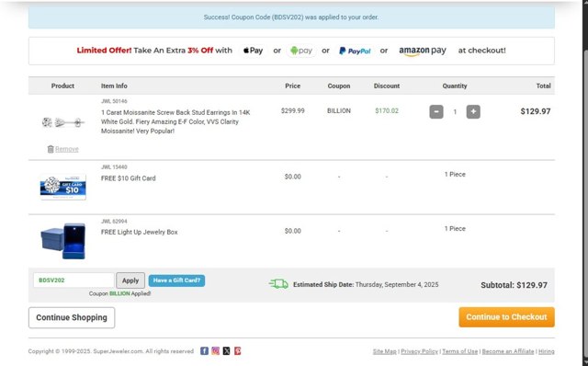Open the Light Up Jewelry Box thumbnail

pos(63,241)
